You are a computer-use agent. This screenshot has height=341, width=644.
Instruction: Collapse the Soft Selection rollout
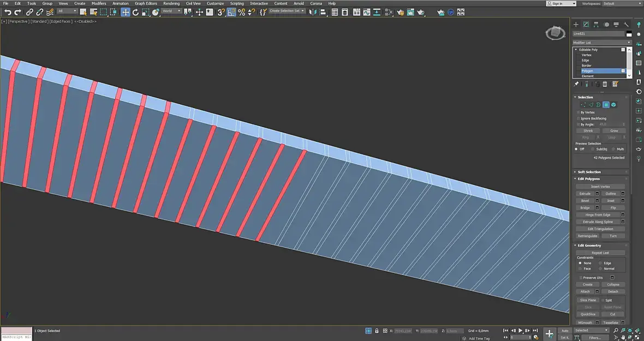click(589, 172)
